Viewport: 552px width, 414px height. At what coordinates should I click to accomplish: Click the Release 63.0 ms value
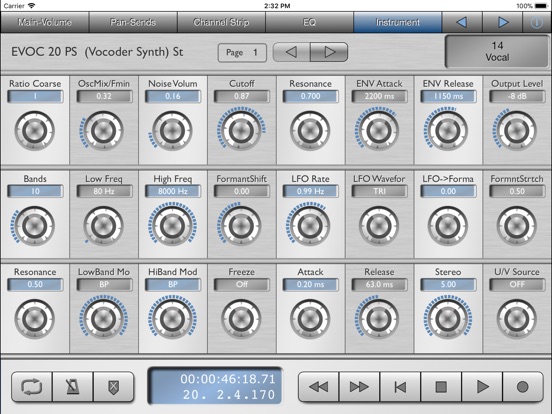coord(379,284)
